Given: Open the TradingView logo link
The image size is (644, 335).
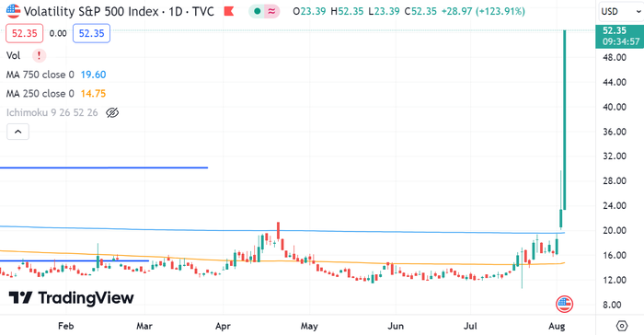Looking at the screenshot, I should tap(71, 297).
